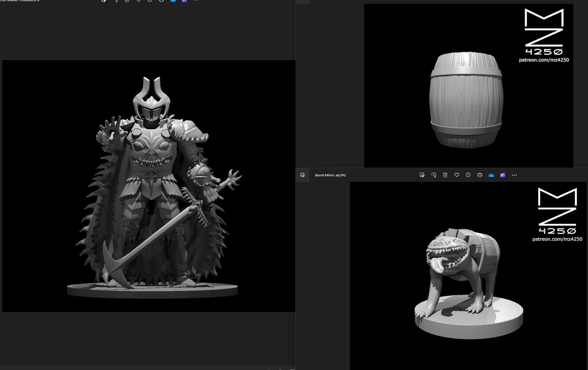The image size is (588, 370).
Task: Open Edit image tool for Barrel Mimic ad
Action: point(422,175)
